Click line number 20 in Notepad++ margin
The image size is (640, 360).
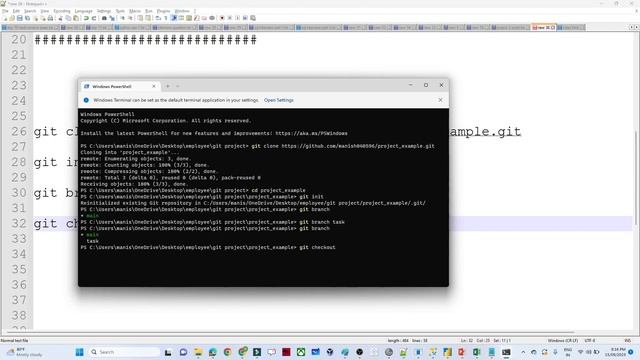(x=18, y=40)
